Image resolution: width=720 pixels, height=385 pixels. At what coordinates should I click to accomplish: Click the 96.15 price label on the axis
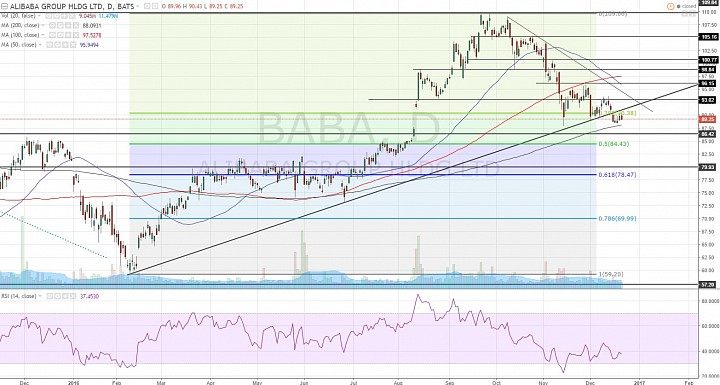[708, 84]
